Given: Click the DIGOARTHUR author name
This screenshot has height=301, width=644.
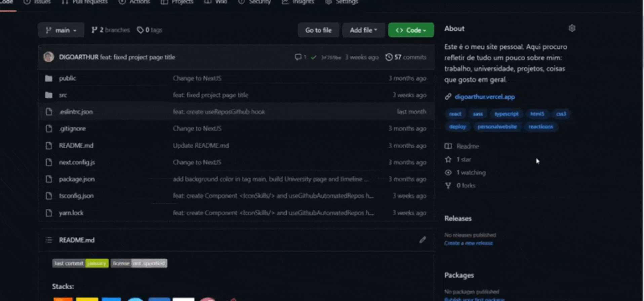Looking at the screenshot, I should [x=79, y=57].
